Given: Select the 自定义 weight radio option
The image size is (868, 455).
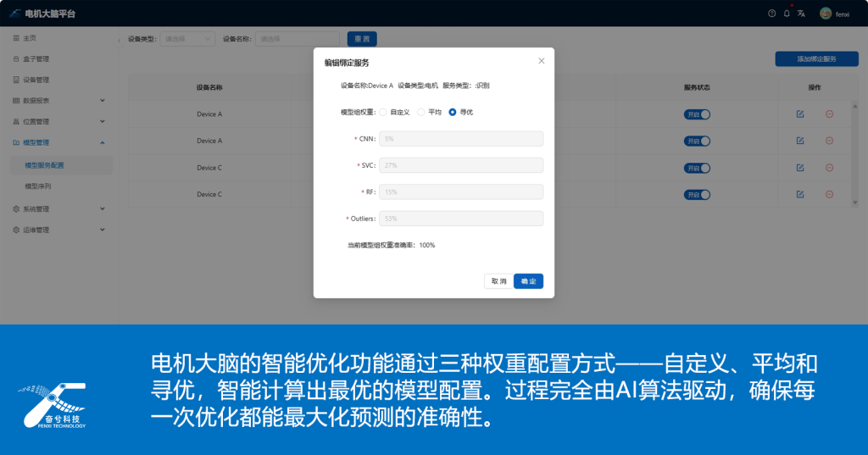Looking at the screenshot, I should [383, 112].
